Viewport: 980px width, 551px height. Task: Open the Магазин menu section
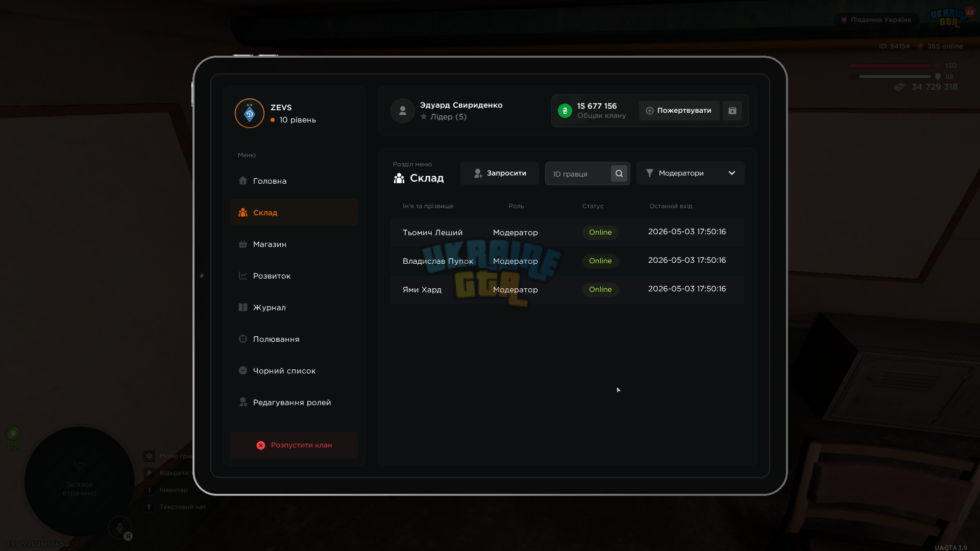pos(294,244)
